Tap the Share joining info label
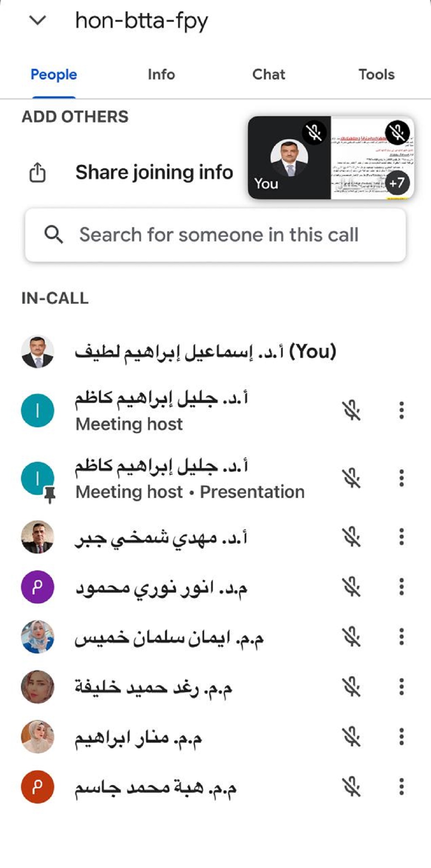The height and width of the screenshot is (868, 431). [154, 172]
